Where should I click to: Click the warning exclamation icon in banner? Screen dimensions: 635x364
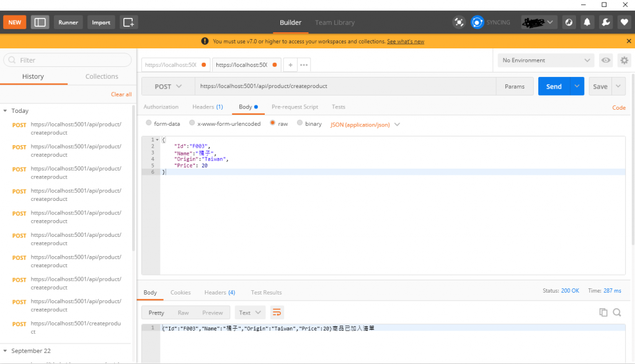[205, 41]
